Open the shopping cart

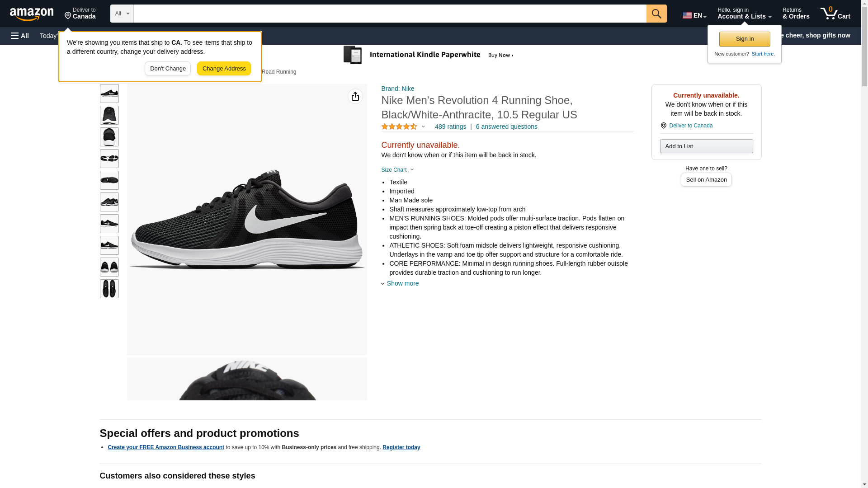835,14
